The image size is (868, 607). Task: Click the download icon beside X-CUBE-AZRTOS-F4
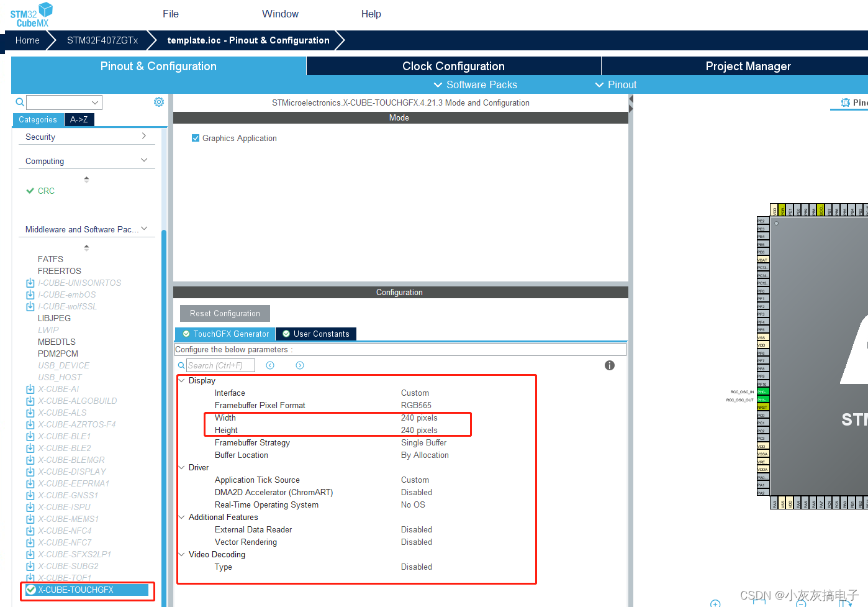(x=30, y=424)
